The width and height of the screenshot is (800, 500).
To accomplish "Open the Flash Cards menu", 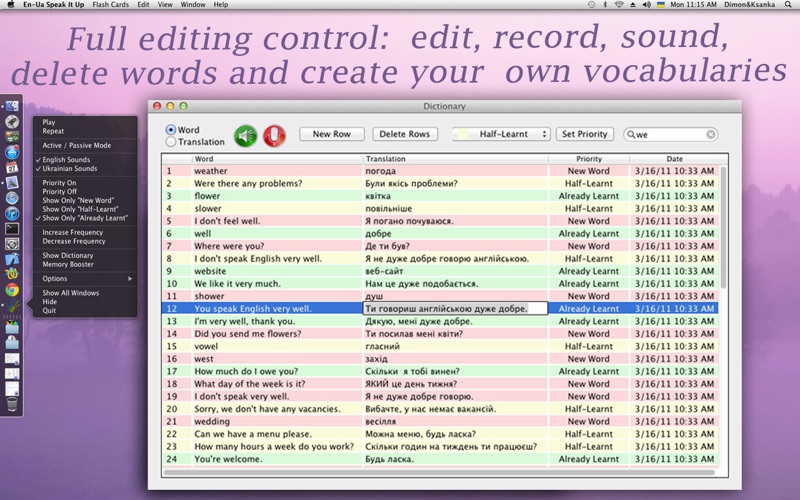I will click(111, 5).
